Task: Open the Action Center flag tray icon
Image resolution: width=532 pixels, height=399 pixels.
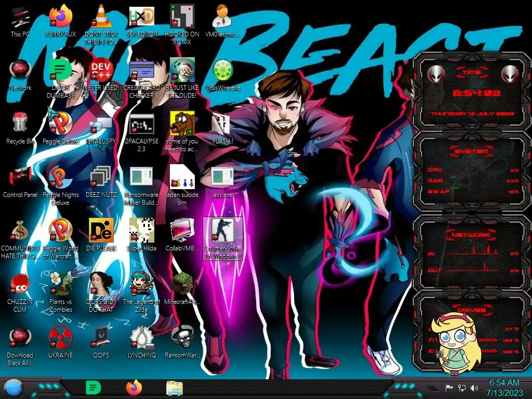Action: click(449, 388)
